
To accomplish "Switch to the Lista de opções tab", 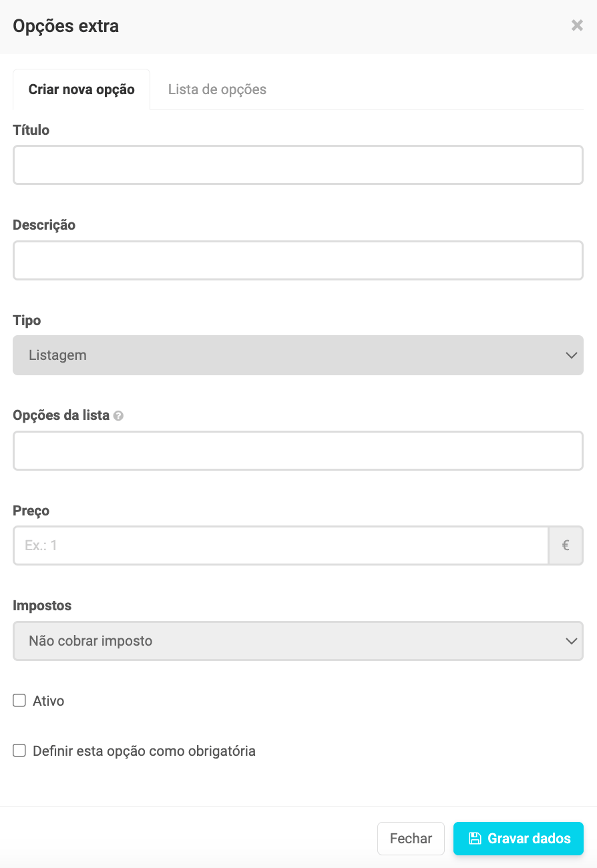I will point(217,89).
